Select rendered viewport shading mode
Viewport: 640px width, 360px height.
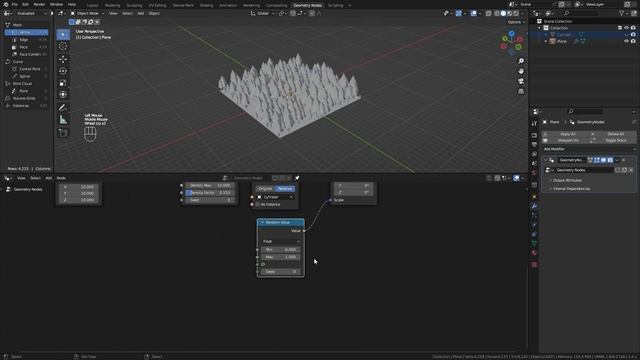point(516,13)
